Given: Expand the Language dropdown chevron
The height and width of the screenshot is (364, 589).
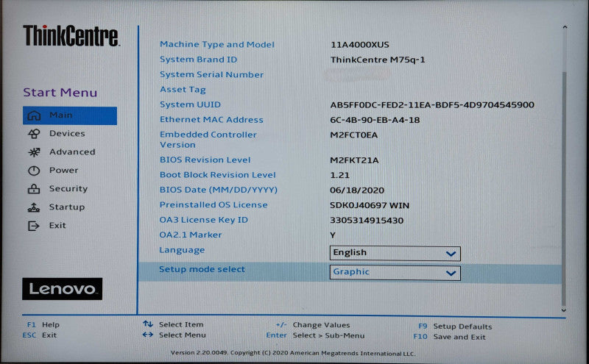Looking at the screenshot, I should (x=451, y=254).
